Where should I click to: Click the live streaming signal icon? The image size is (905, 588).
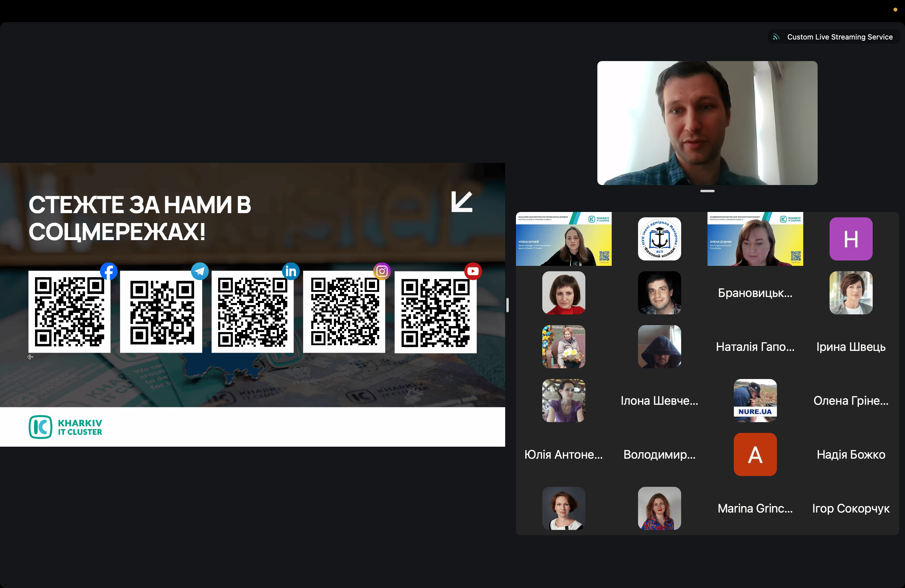776,37
